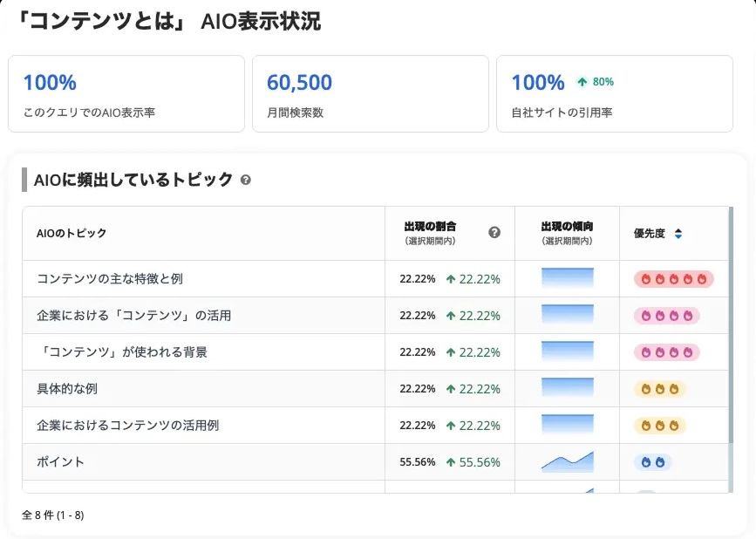756x539 pixels.
Task: Click two-flame blue priority badge for ポイント
Action: point(652,462)
